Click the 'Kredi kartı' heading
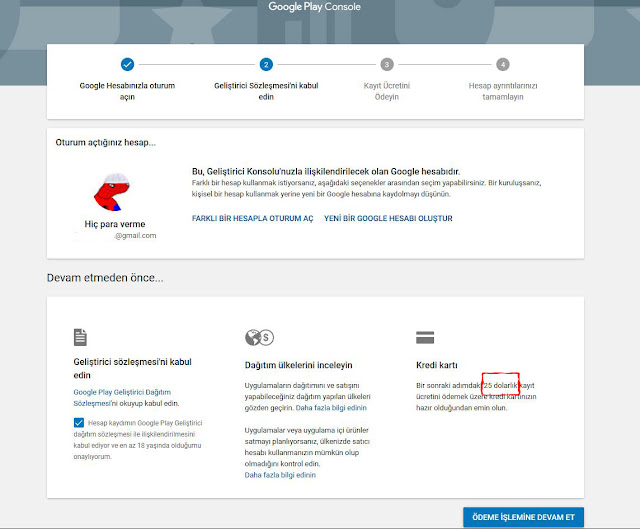The image size is (640, 529). [437, 365]
